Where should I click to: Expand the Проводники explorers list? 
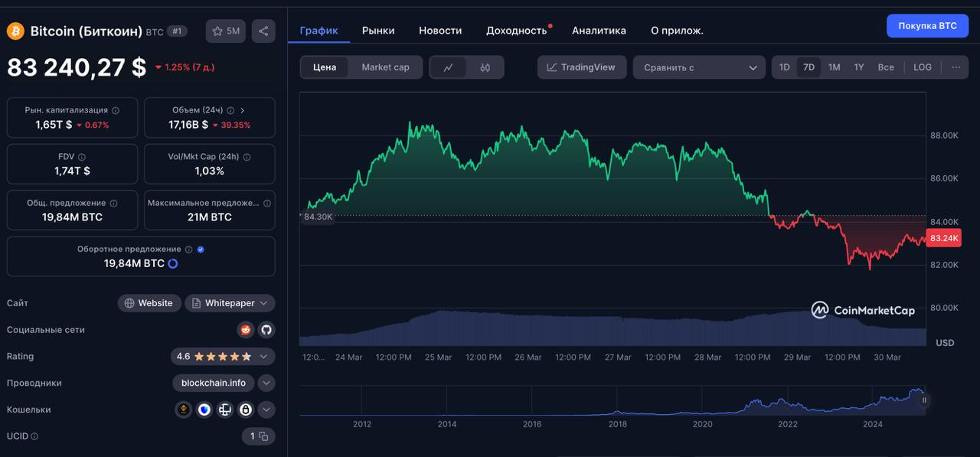(x=266, y=383)
